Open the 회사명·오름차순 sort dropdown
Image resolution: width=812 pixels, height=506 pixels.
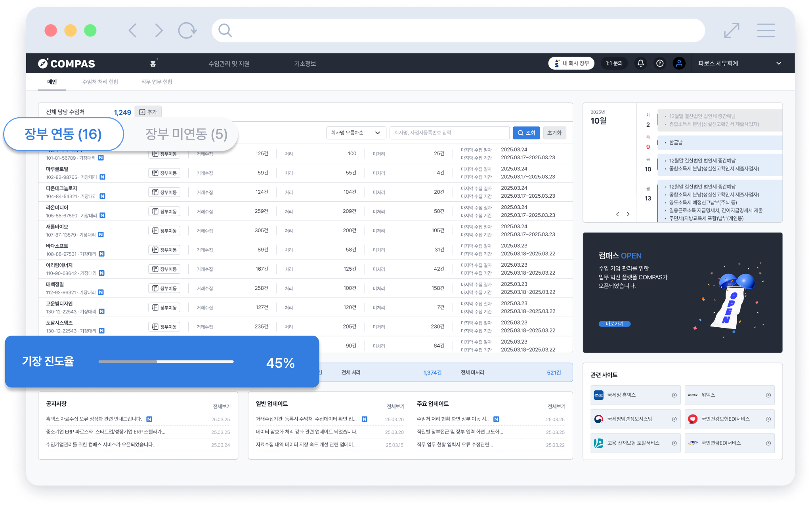pyautogui.click(x=355, y=133)
